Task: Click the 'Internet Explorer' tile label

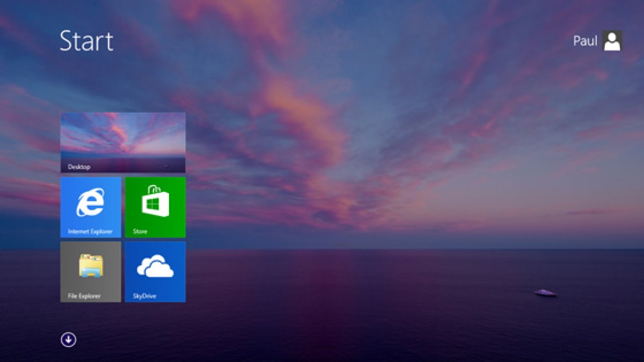Action: click(90, 232)
